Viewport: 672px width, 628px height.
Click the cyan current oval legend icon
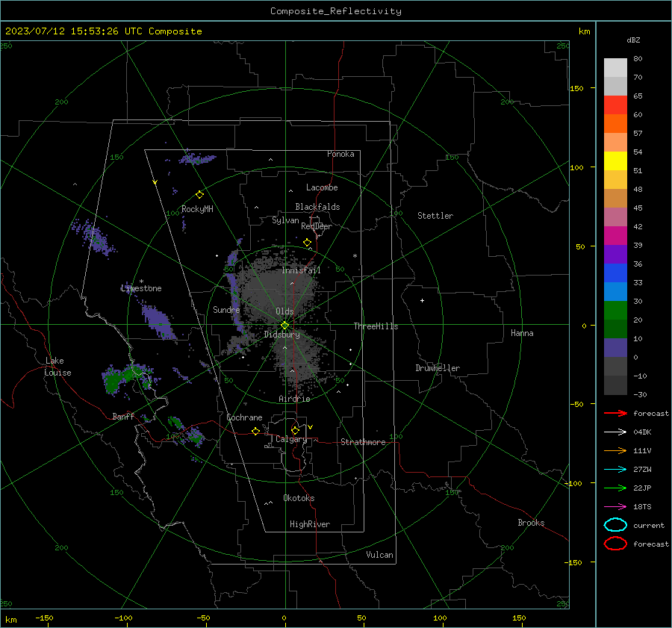pyautogui.click(x=615, y=525)
